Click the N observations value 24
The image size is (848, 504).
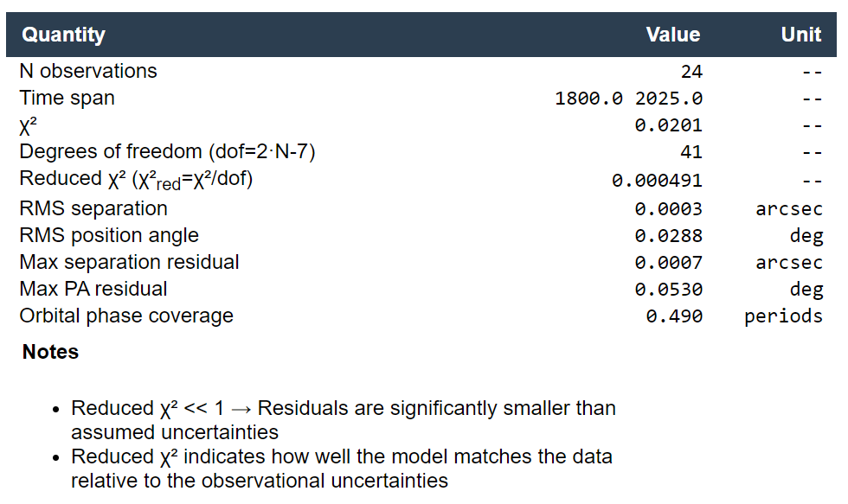tap(691, 72)
